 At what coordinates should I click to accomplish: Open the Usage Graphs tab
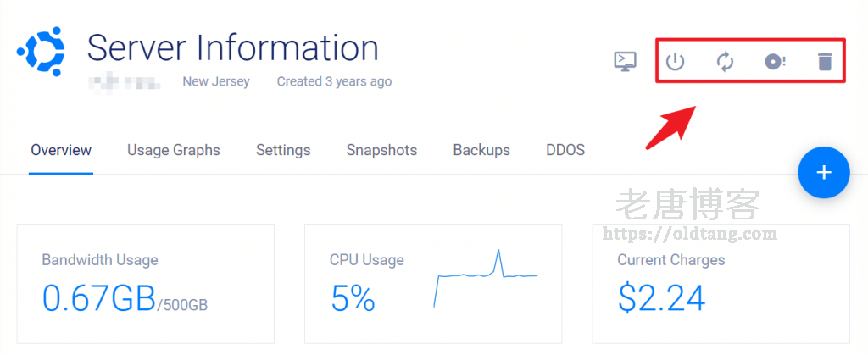(x=174, y=150)
